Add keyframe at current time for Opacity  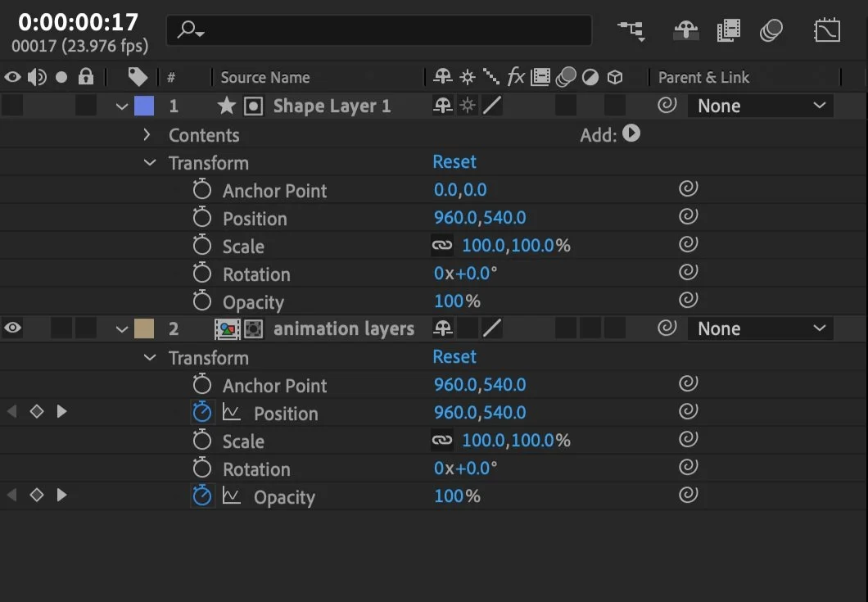[x=37, y=495]
